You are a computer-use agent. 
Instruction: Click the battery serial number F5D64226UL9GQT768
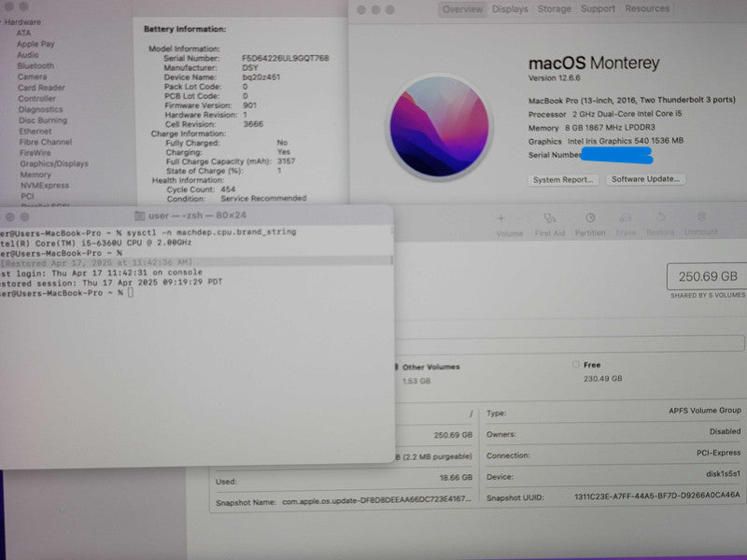pyautogui.click(x=286, y=58)
